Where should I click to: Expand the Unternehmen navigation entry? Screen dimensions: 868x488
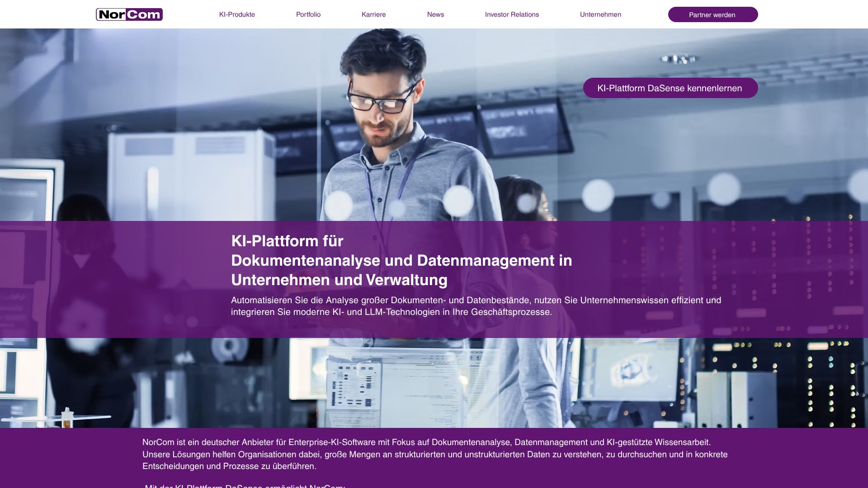pyautogui.click(x=600, y=14)
